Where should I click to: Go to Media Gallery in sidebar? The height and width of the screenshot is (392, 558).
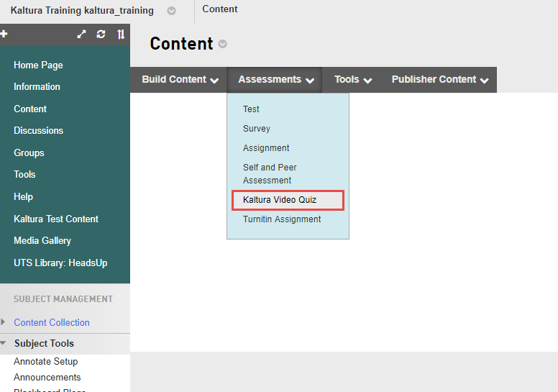[42, 241]
